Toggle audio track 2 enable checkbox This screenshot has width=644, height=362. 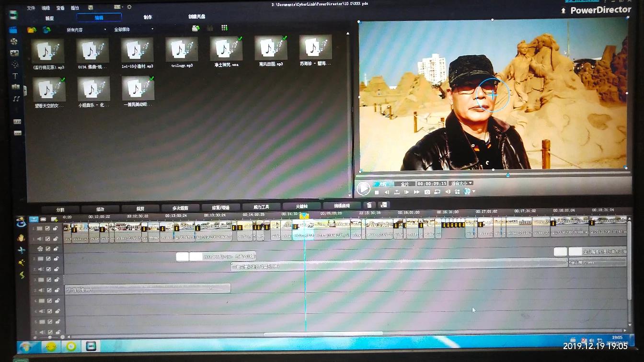click(x=48, y=269)
